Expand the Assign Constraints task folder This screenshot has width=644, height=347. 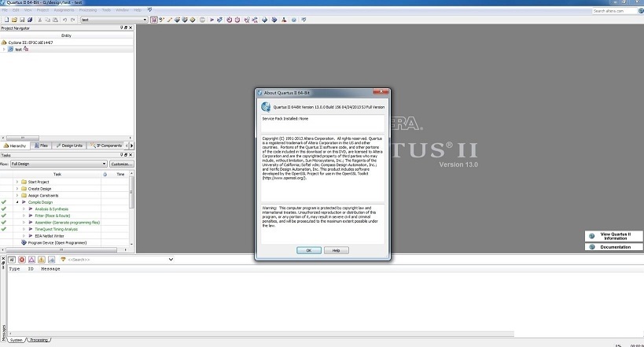[17, 195]
